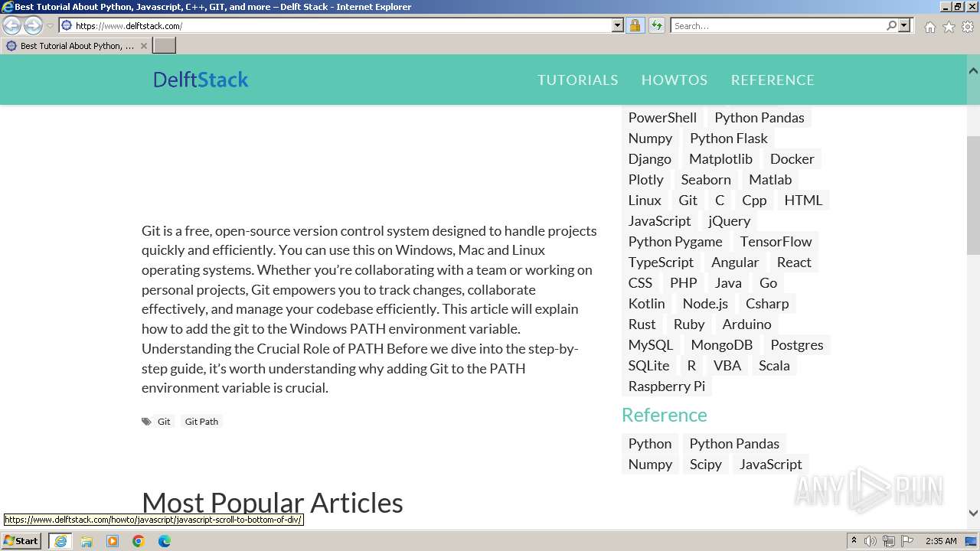Open File Explorer folder in taskbar
This screenshot has width=980, height=551.
87,541
